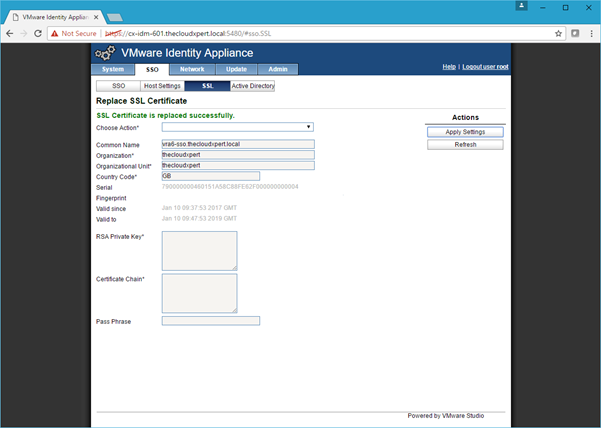Image resolution: width=601 pixels, height=428 pixels.
Task: Click into the RSA Private Key text area
Action: click(199, 250)
